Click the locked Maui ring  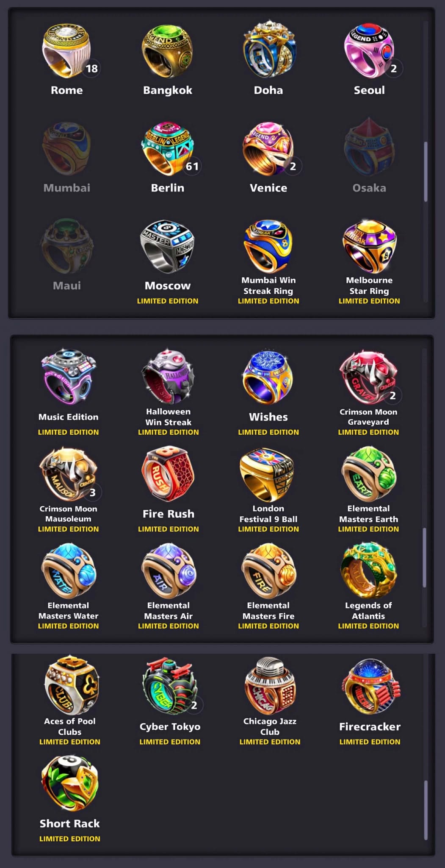pyautogui.click(x=67, y=246)
